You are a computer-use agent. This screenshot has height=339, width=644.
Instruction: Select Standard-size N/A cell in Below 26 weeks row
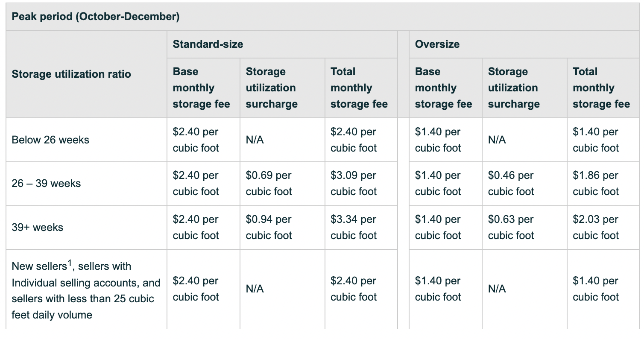coord(255,140)
